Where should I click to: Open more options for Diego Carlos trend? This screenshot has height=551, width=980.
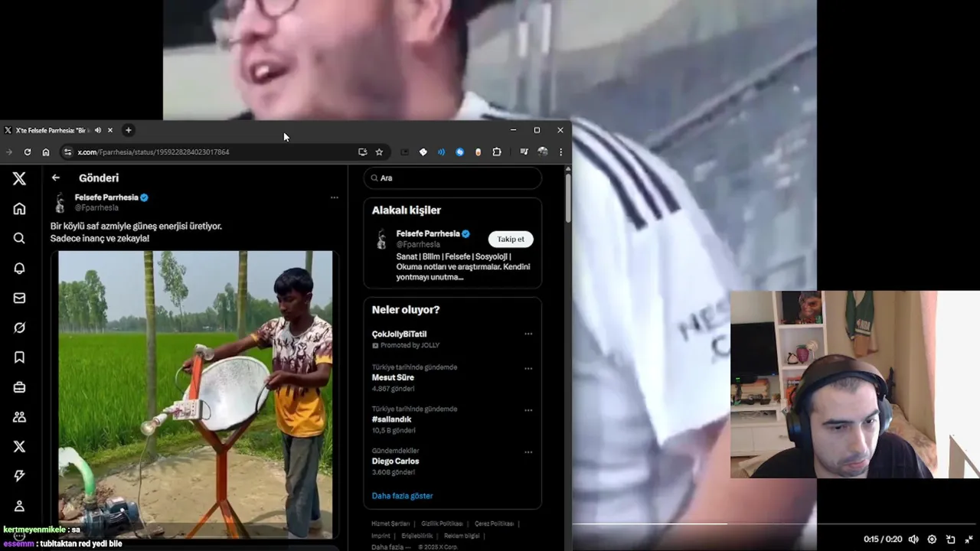click(x=528, y=452)
